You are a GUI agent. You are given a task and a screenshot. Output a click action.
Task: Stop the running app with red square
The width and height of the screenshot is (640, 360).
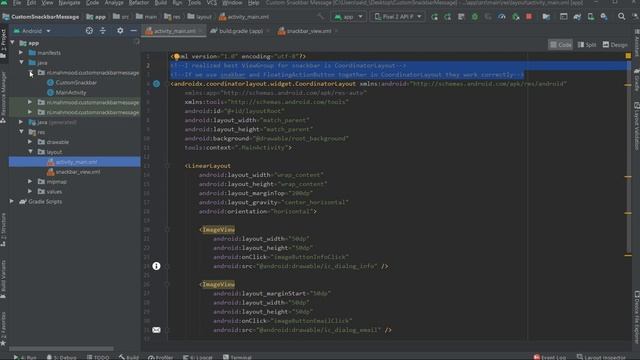pyautogui.click(x=529, y=17)
